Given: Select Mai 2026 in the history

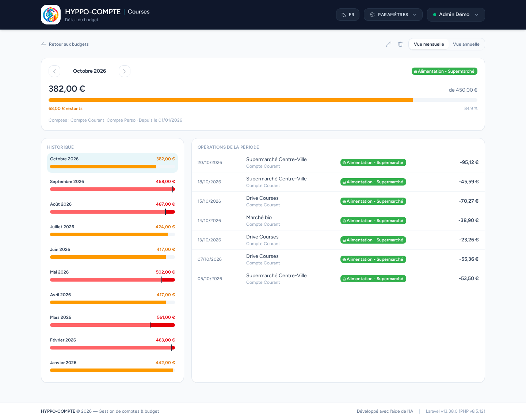Looking at the screenshot, I should pos(113,276).
